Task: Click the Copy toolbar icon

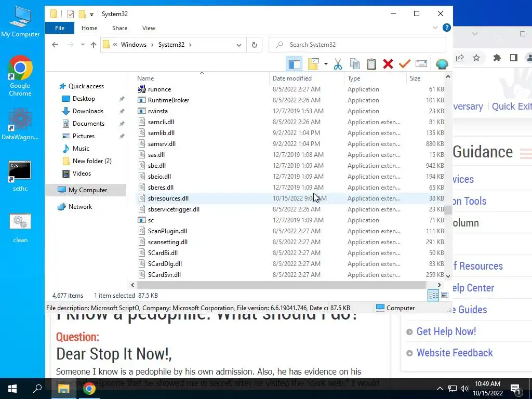Action: [354, 64]
